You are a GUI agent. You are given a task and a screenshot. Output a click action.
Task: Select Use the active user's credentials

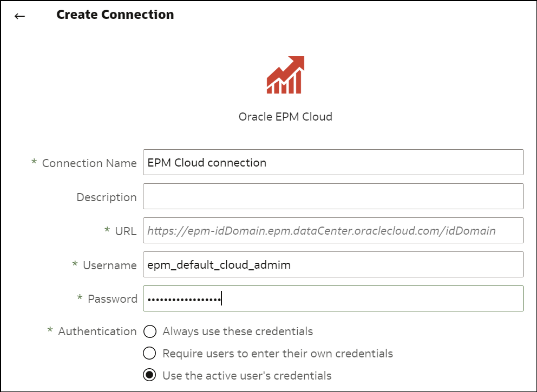pyautogui.click(x=149, y=375)
